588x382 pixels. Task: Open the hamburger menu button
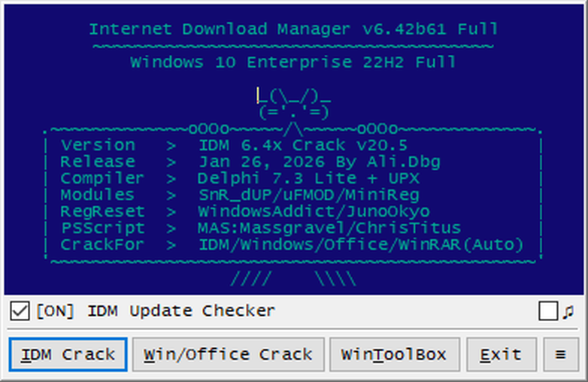[560, 354]
